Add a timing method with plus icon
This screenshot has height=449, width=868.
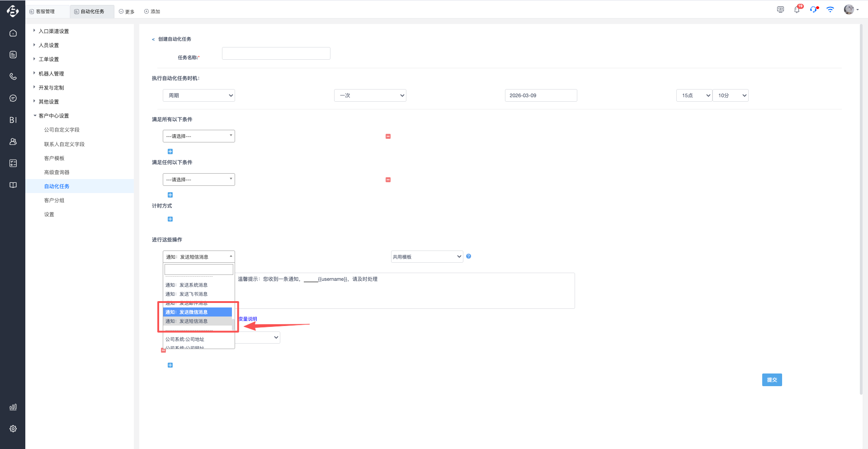[170, 219]
